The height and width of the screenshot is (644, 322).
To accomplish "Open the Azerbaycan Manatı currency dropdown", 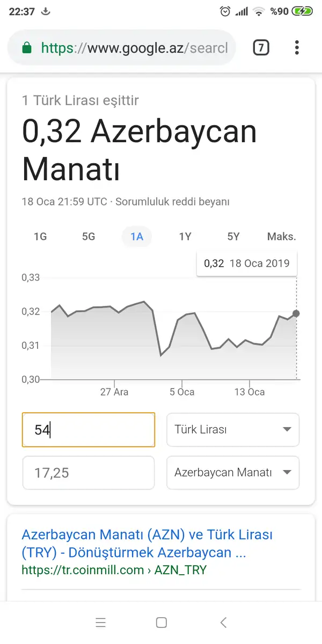I will click(233, 473).
